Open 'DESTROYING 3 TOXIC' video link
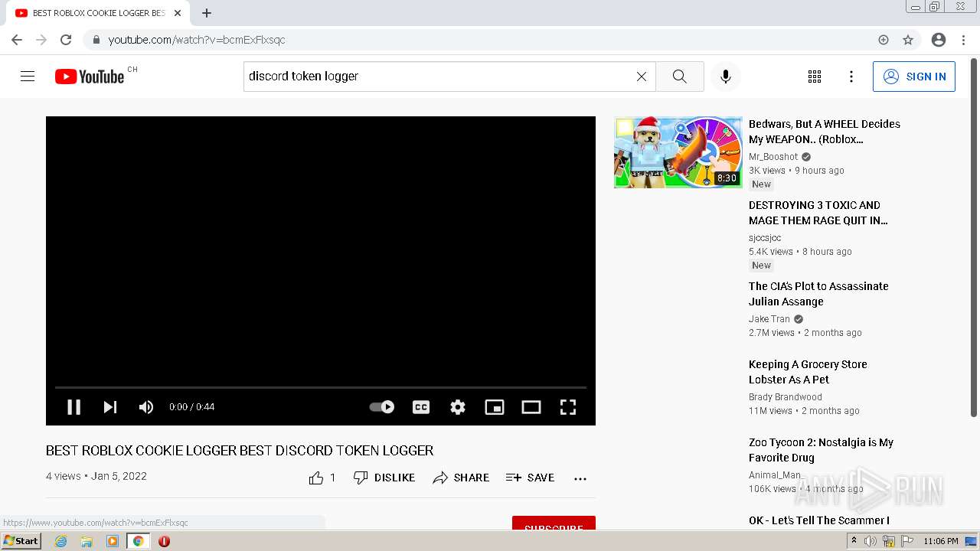This screenshot has height=551, width=980. tap(818, 213)
